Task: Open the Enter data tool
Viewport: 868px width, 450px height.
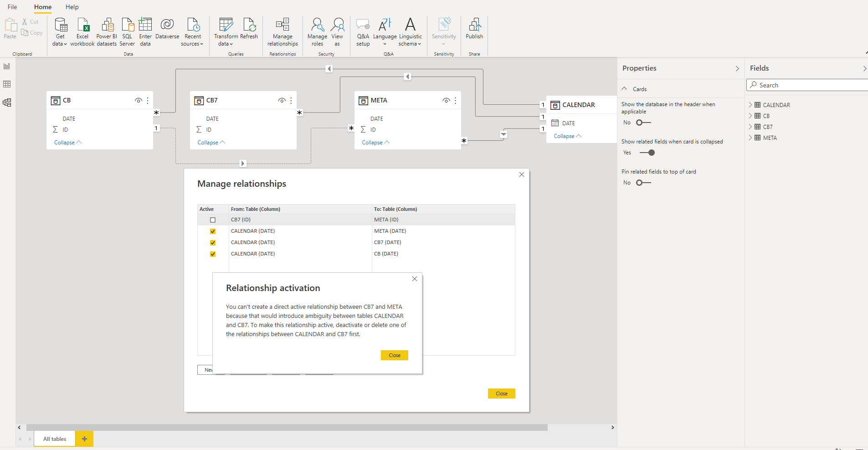Action: pyautogui.click(x=145, y=32)
